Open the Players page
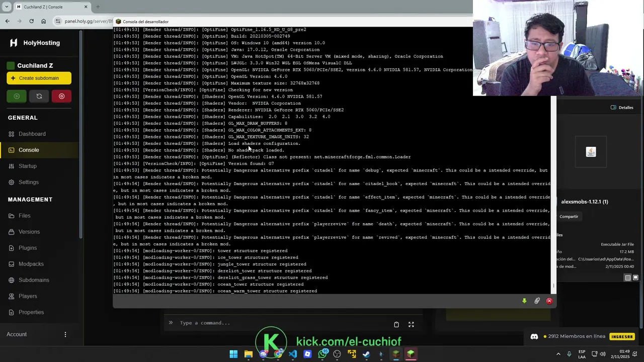The image size is (644, 362). (x=28, y=296)
